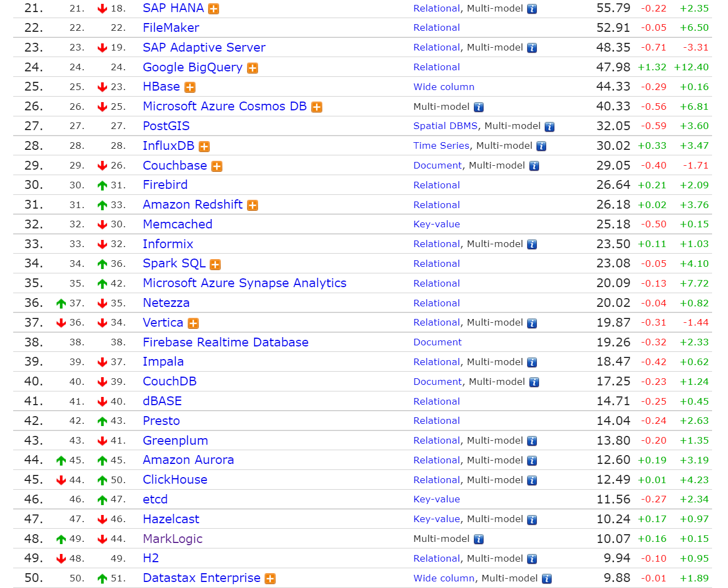
Task: Click Wide column category in HBase row
Action: click(444, 87)
